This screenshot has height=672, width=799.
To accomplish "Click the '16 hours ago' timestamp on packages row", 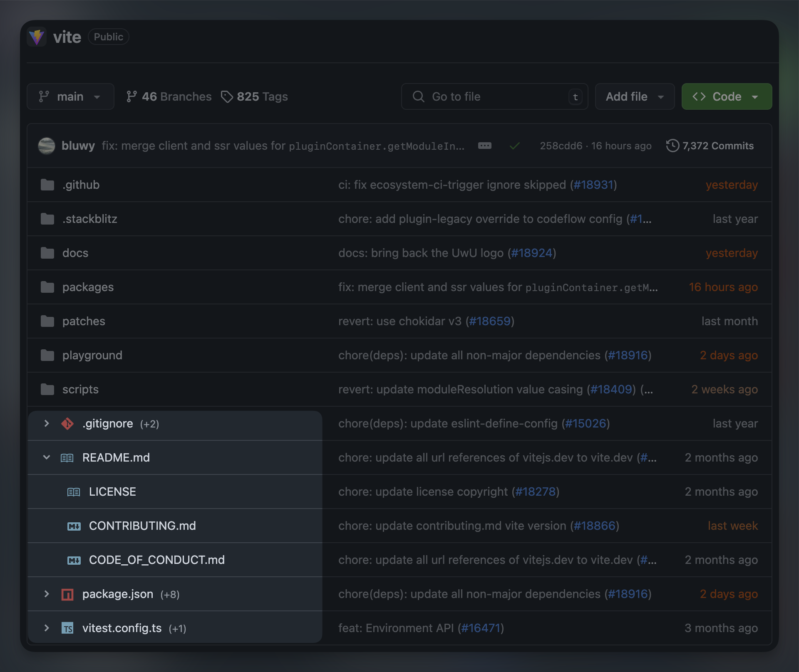I will point(723,287).
